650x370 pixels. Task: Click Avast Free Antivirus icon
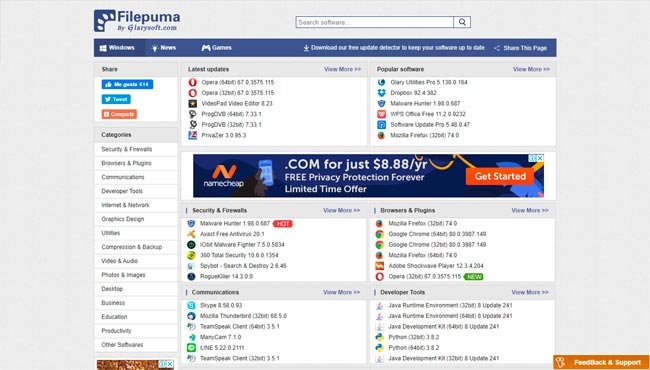click(191, 234)
